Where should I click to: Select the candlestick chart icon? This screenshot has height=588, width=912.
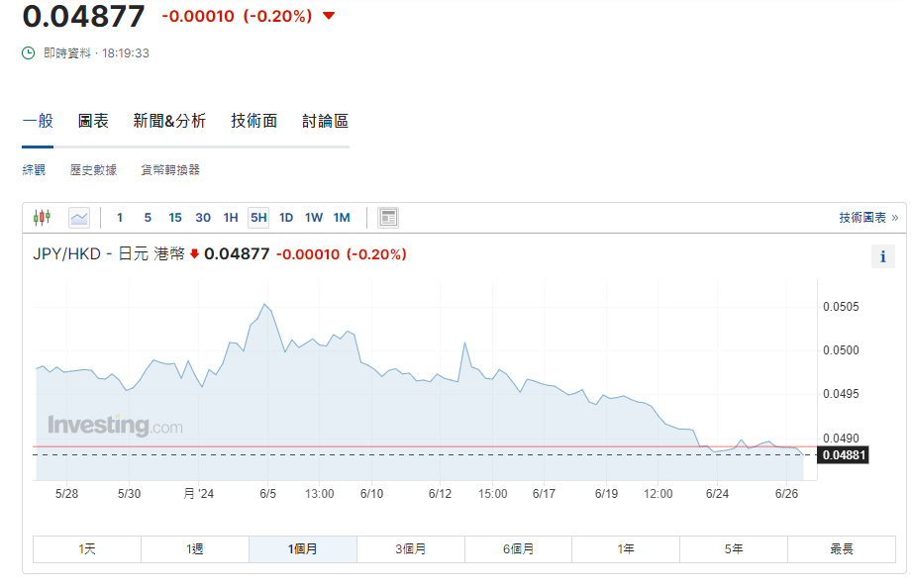click(42, 217)
